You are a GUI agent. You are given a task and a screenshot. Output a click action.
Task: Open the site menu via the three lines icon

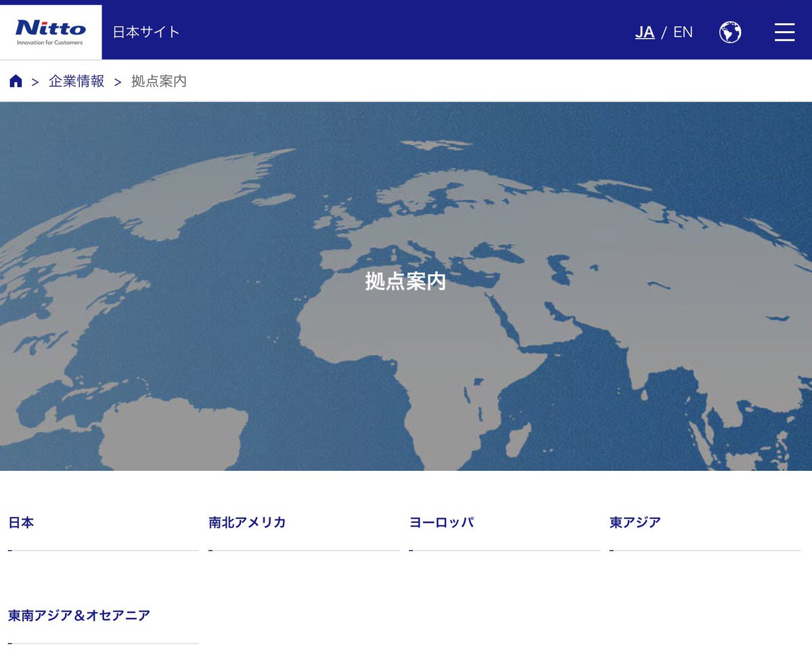pos(784,32)
